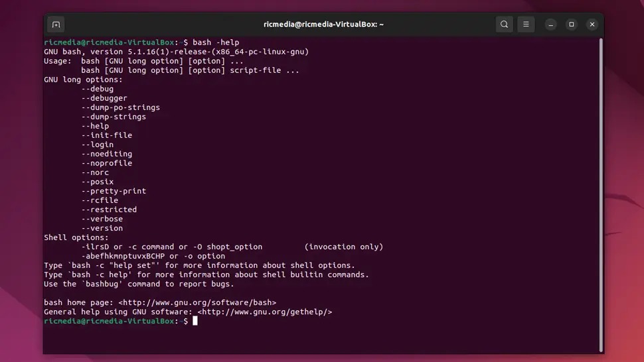Viewport: 644px width, 362px height.
Task: Click the first green prompt at top
Action: click(116, 42)
